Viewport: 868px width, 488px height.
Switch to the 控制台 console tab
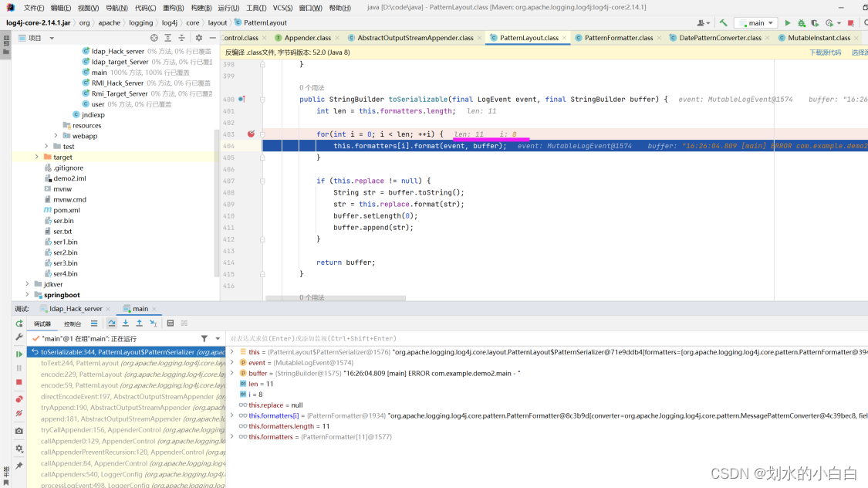coord(73,324)
